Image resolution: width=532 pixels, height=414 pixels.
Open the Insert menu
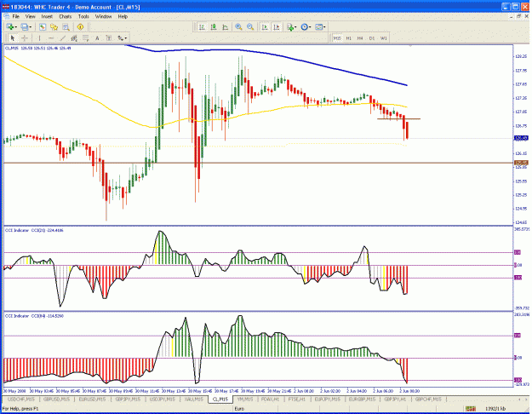click(x=47, y=16)
